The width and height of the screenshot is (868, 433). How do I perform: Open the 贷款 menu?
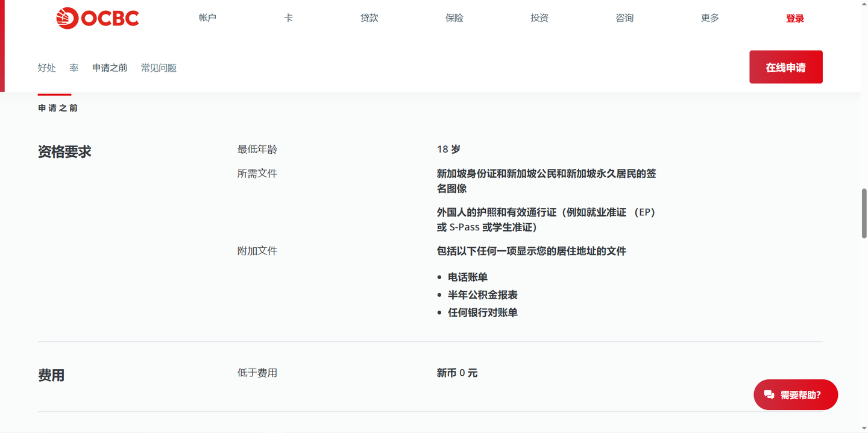(368, 17)
